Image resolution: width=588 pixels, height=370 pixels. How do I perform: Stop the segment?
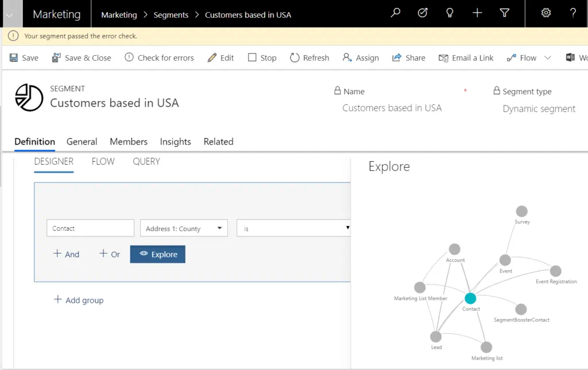[262, 58]
